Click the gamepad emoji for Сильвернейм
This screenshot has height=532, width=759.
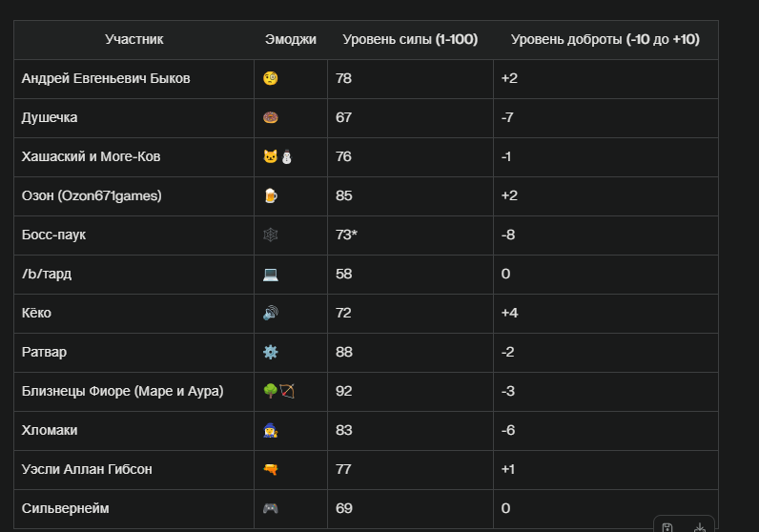click(x=271, y=508)
